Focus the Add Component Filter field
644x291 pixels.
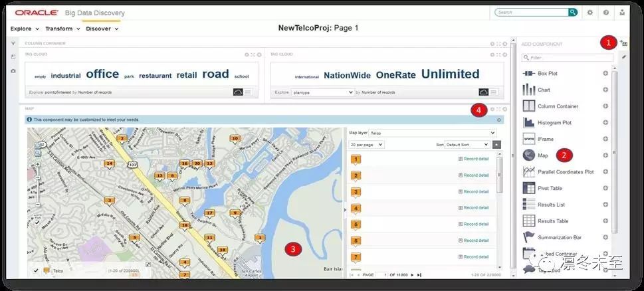click(568, 57)
